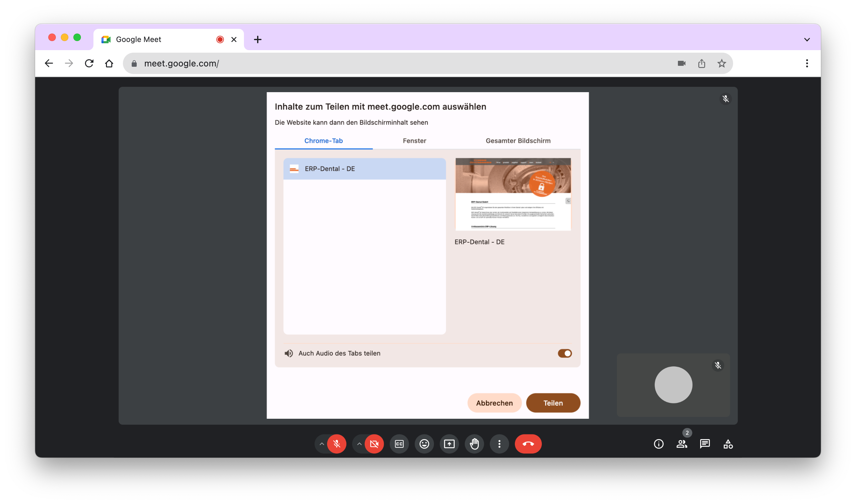Turn on closed captions
856x504 pixels.
(399, 444)
